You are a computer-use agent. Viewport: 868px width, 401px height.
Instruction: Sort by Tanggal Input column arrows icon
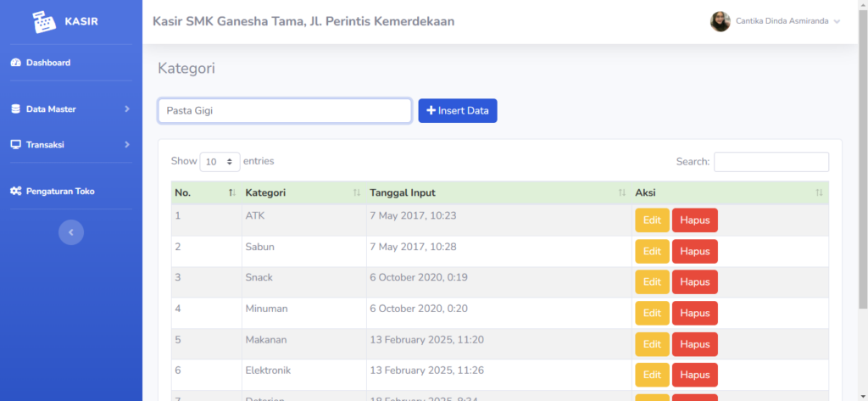point(621,192)
